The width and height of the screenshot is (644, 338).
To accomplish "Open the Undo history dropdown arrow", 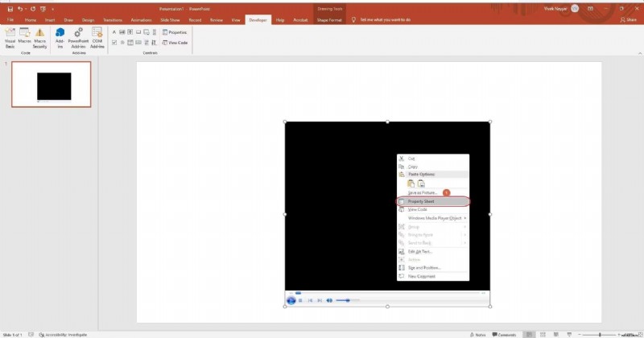I will point(26,9).
